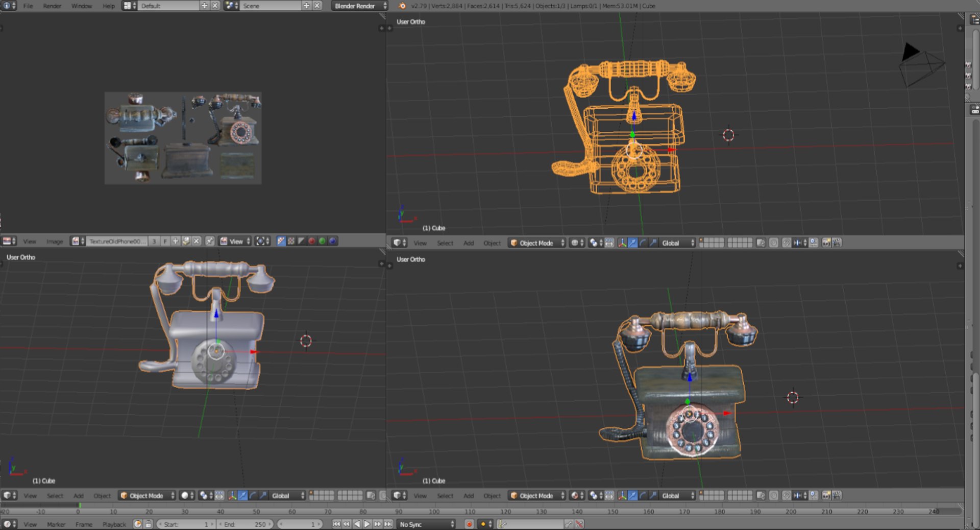Toggle the use preview range clock icon in the timeline
The height and width of the screenshot is (530, 980).
138,524
